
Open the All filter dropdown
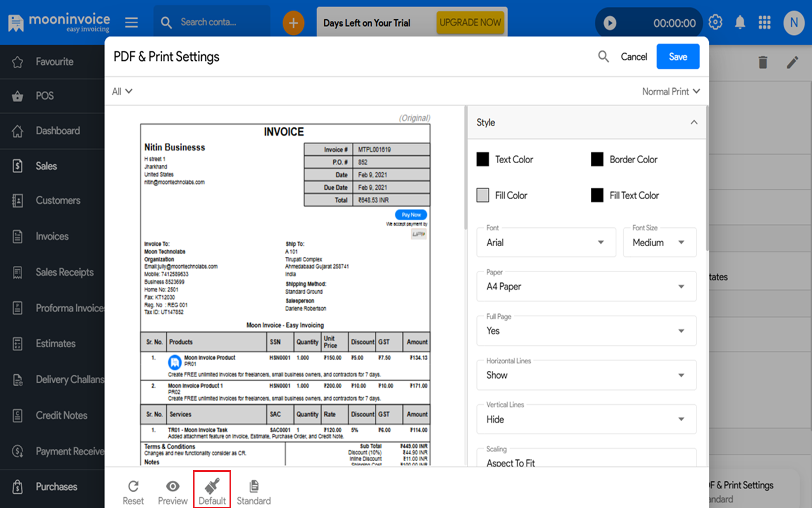click(122, 91)
